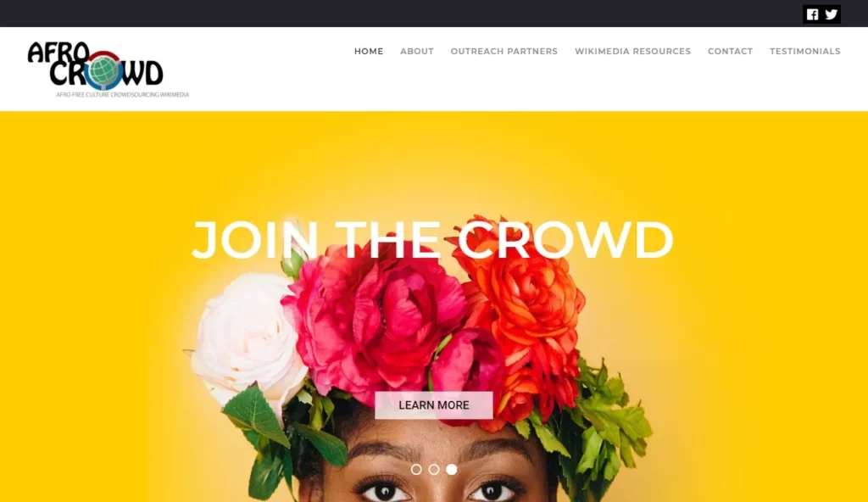Image resolution: width=868 pixels, height=502 pixels.
Task: Select the first slider dot
Action: click(x=416, y=469)
